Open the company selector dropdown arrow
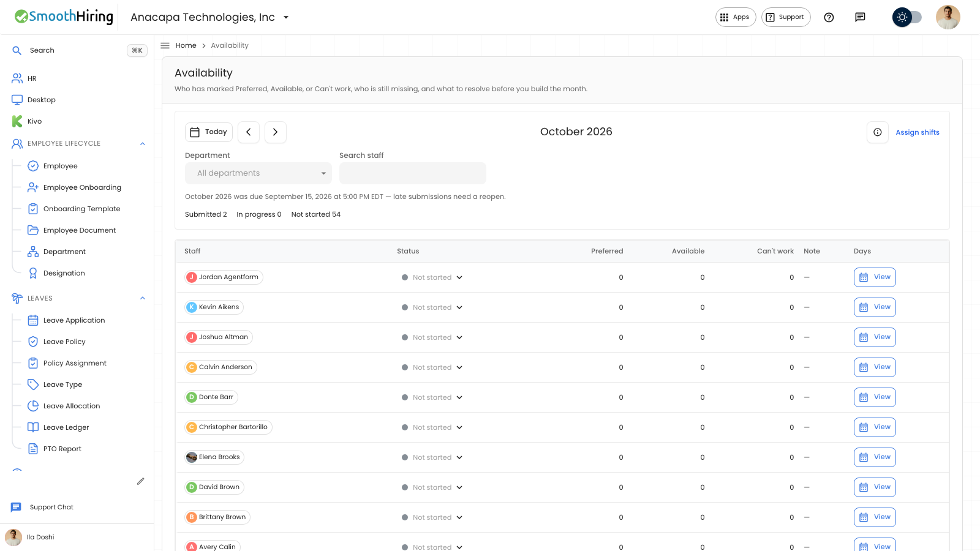Image resolution: width=980 pixels, height=551 pixels. tap(286, 17)
